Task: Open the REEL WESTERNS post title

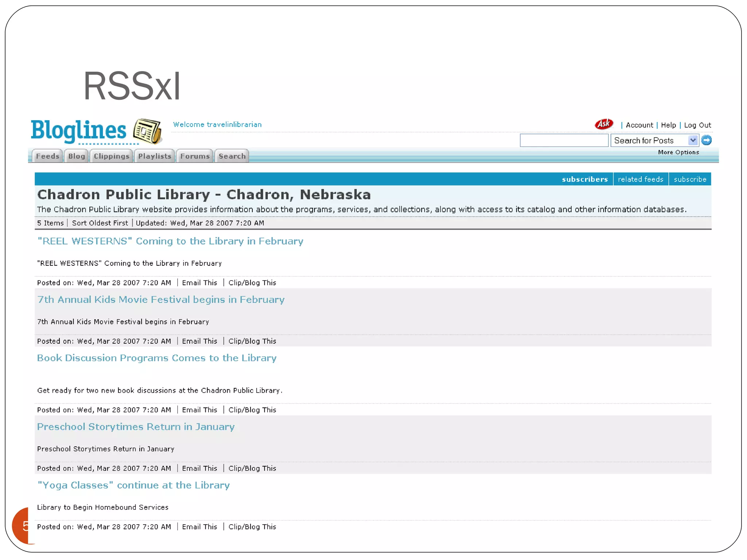Action: 170,241
